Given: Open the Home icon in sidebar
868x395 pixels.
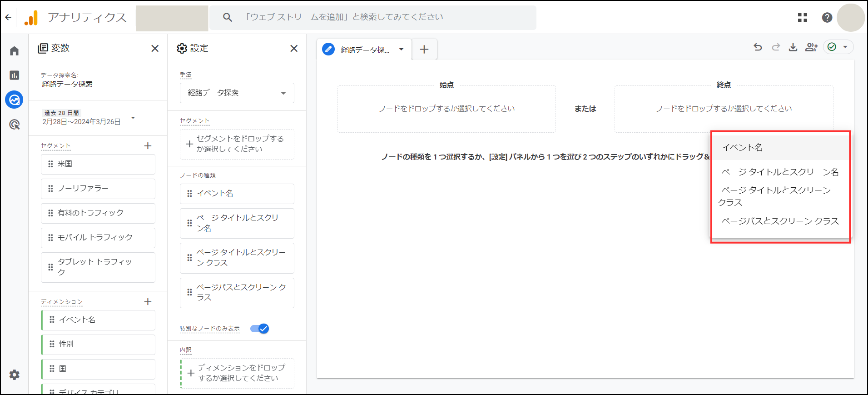Looking at the screenshot, I should (15, 50).
